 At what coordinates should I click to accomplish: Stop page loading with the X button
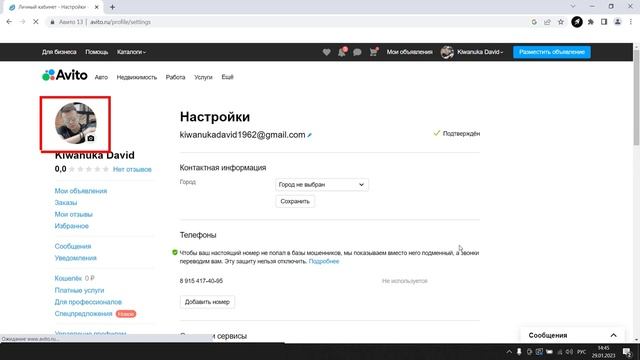pos(36,22)
